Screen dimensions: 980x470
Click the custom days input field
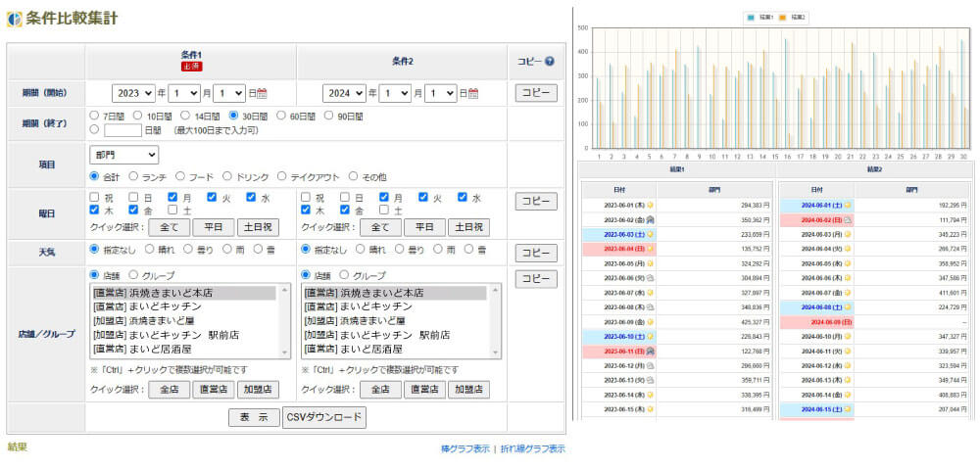pos(123,130)
